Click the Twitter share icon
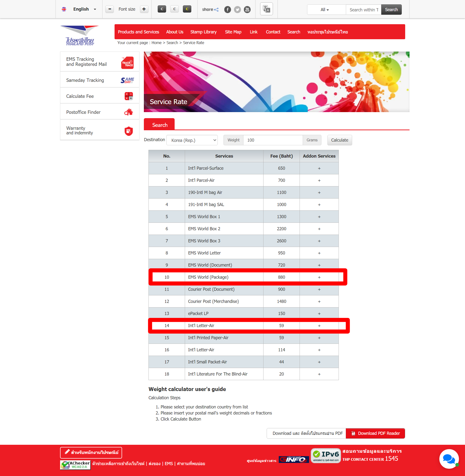The height and width of the screenshot is (476, 465). (x=237, y=9)
